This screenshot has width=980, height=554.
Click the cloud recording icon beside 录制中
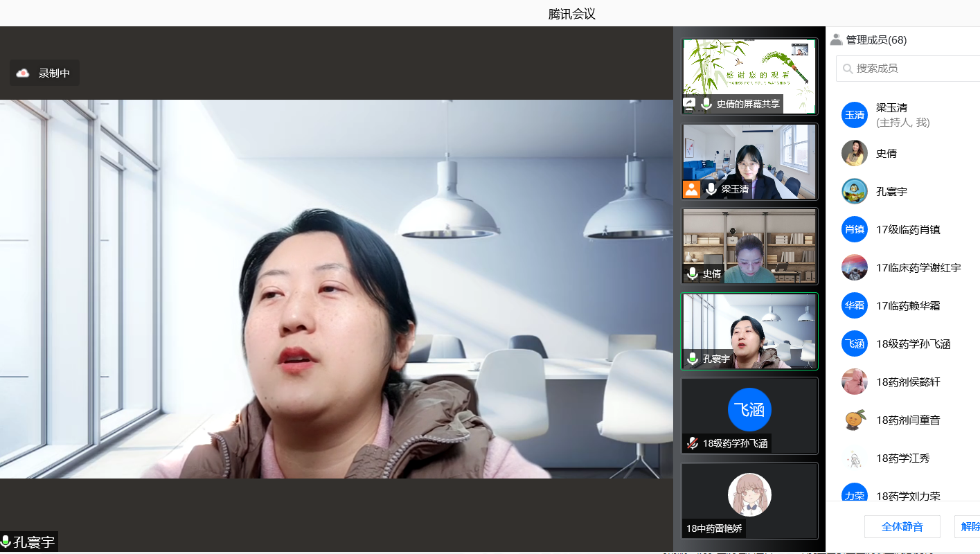[23, 73]
